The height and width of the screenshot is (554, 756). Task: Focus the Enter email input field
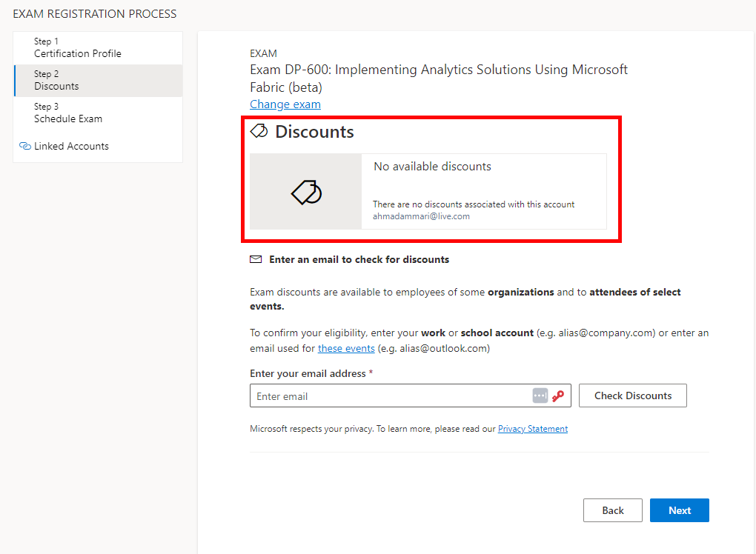coord(411,396)
